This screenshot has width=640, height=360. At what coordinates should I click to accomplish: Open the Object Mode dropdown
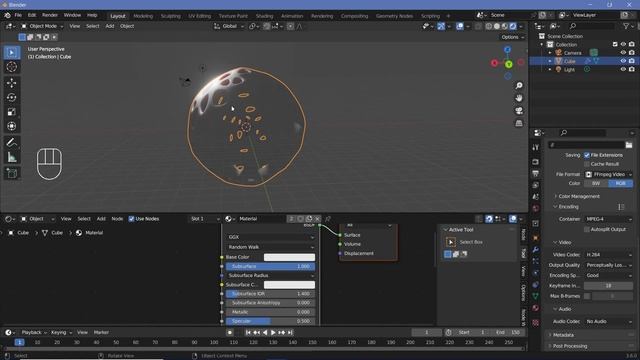[42, 26]
